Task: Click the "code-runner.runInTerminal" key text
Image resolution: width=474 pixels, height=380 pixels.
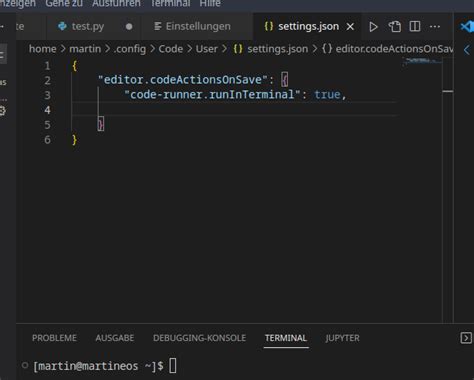Action: 212,95
